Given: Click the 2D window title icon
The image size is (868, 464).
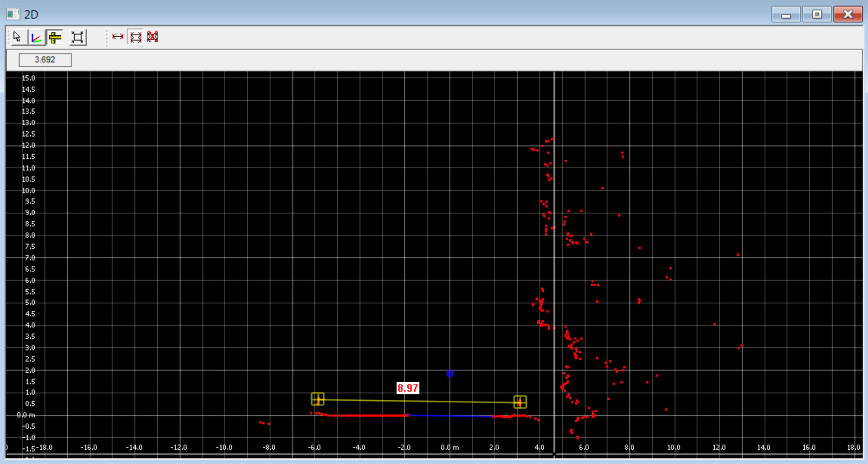Looking at the screenshot, I should coord(13,14).
